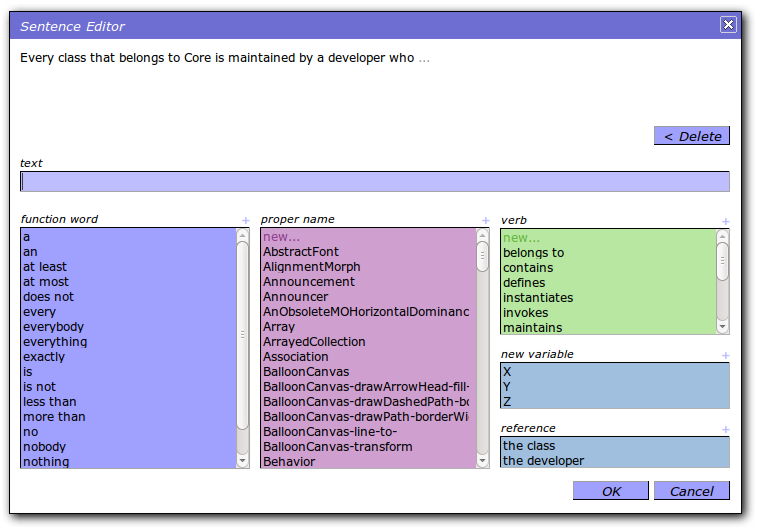The height and width of the screenshot is (527, 757).
Task: Select new variable X
Action: click(x=508, y=371)
